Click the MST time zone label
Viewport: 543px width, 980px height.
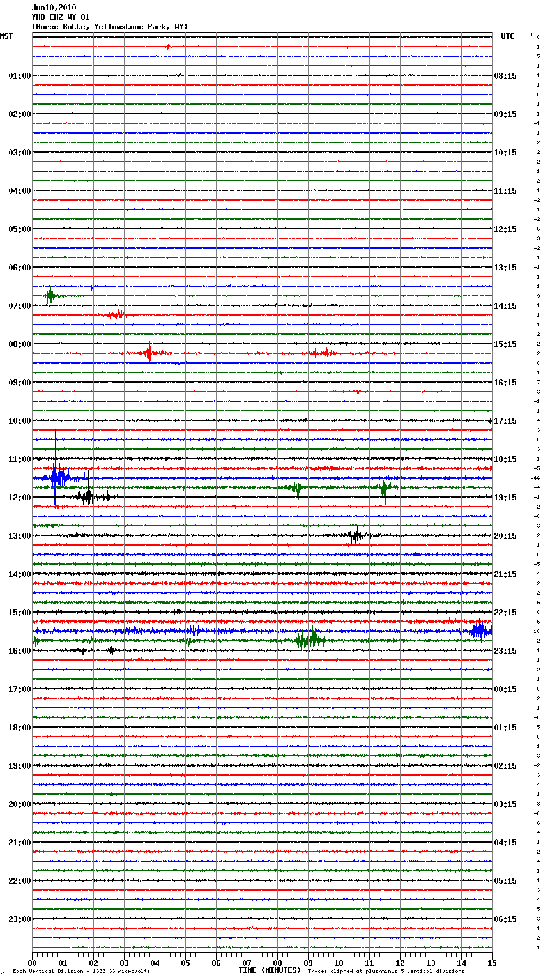tap(6, 36)
